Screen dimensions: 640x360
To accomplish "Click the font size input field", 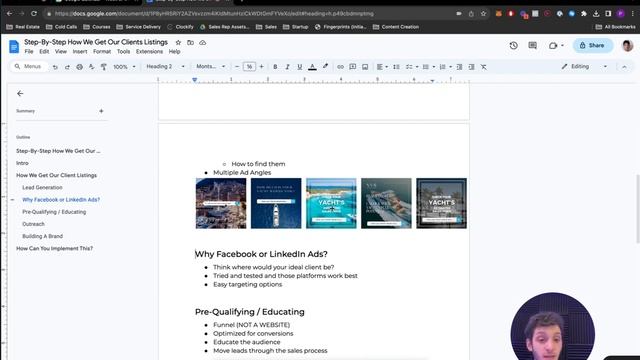I will point(249,67).
